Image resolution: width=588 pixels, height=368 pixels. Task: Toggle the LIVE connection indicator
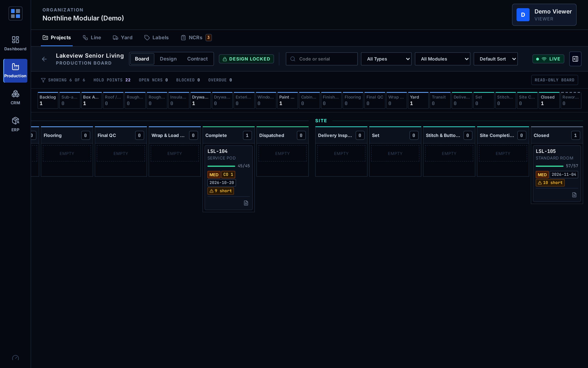[x=548, y=59]
